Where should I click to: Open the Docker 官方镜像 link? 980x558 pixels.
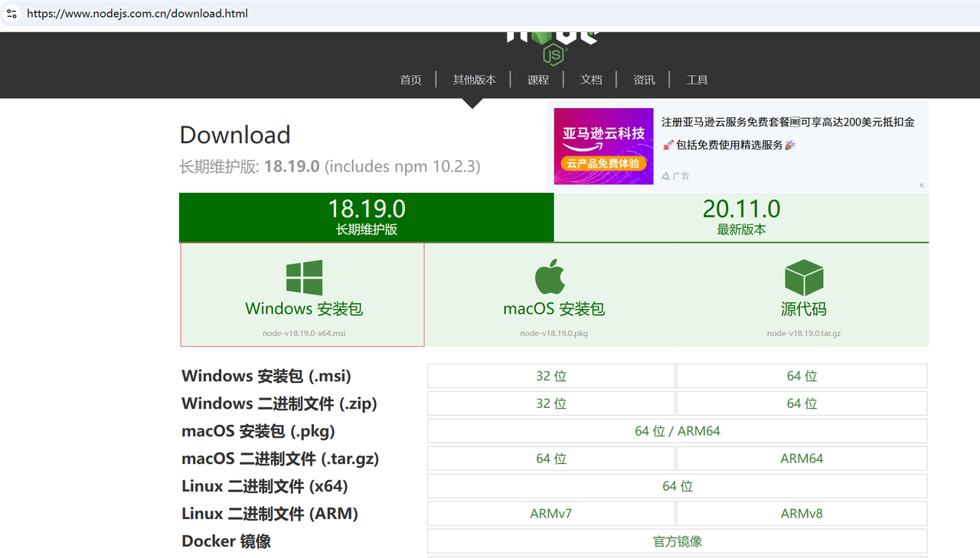677,540
